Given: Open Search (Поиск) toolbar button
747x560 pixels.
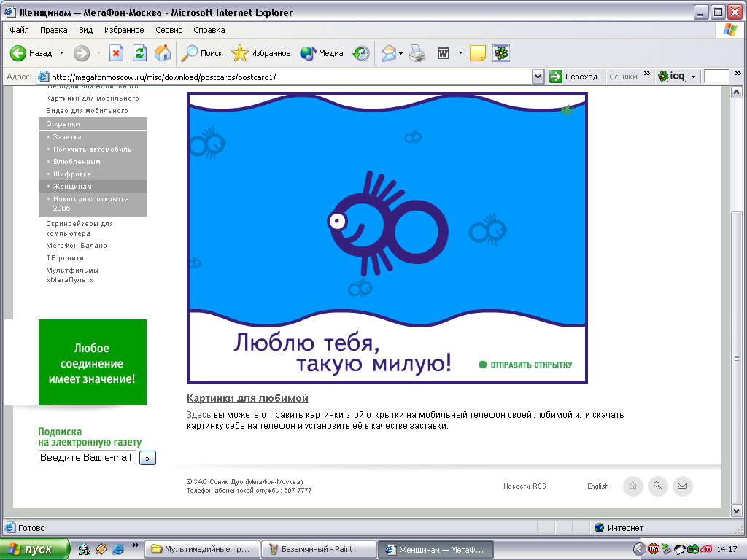Looking at the screenshot, I should coord(201,53).
